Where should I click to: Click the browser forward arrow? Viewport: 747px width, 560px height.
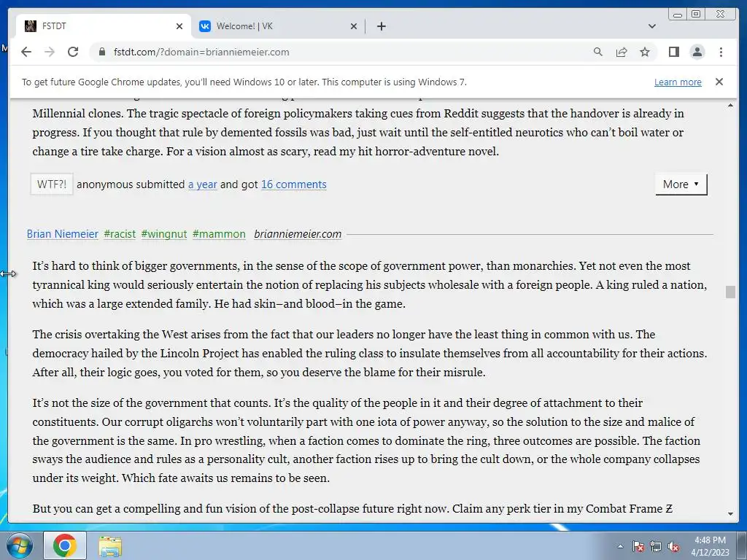[50, 52]
